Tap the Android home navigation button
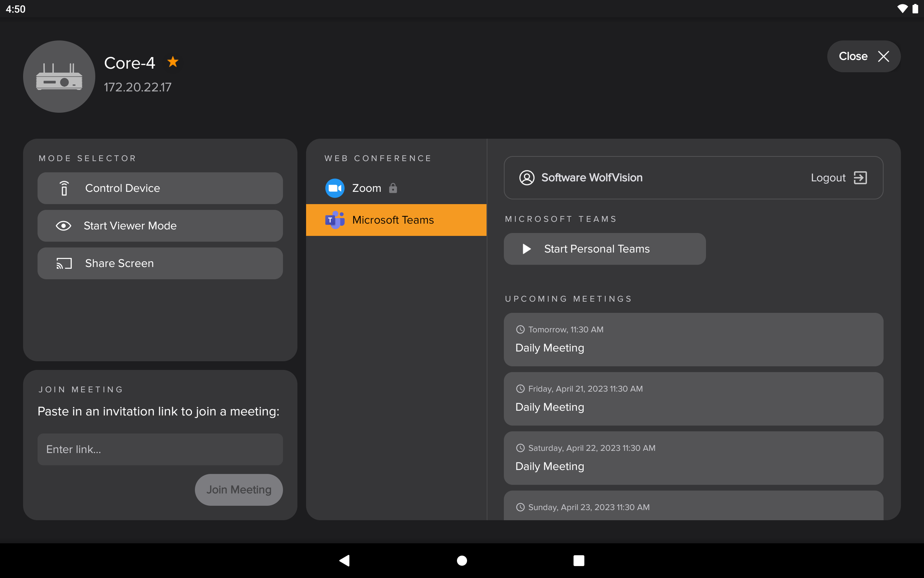Screen dimensions: 924x578 coord(462,560)
